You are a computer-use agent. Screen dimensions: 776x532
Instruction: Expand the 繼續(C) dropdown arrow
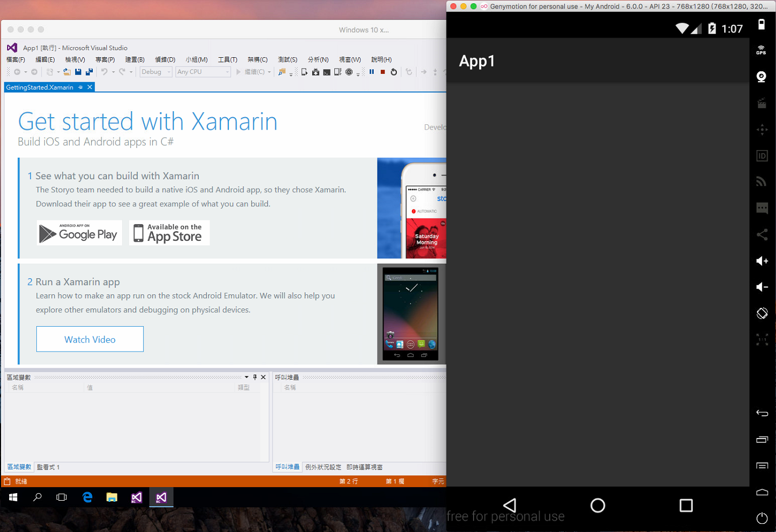[269, 72]
